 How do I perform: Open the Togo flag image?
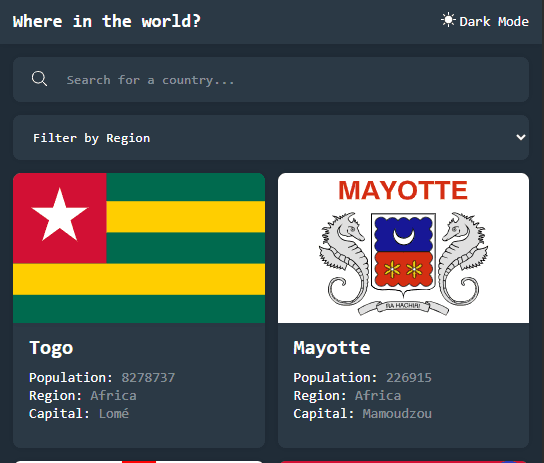[139, 248]
